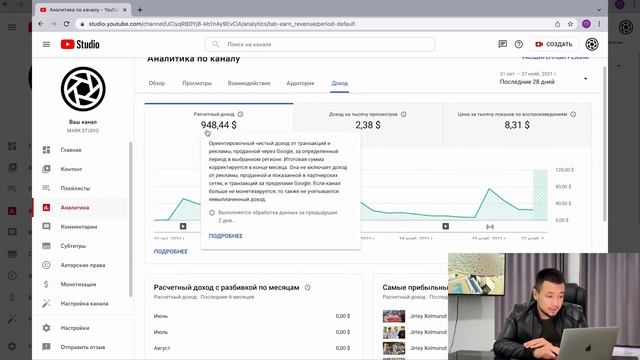640x360 pixels.
Task: Reload the page with the refresh button
Action: 67,24
